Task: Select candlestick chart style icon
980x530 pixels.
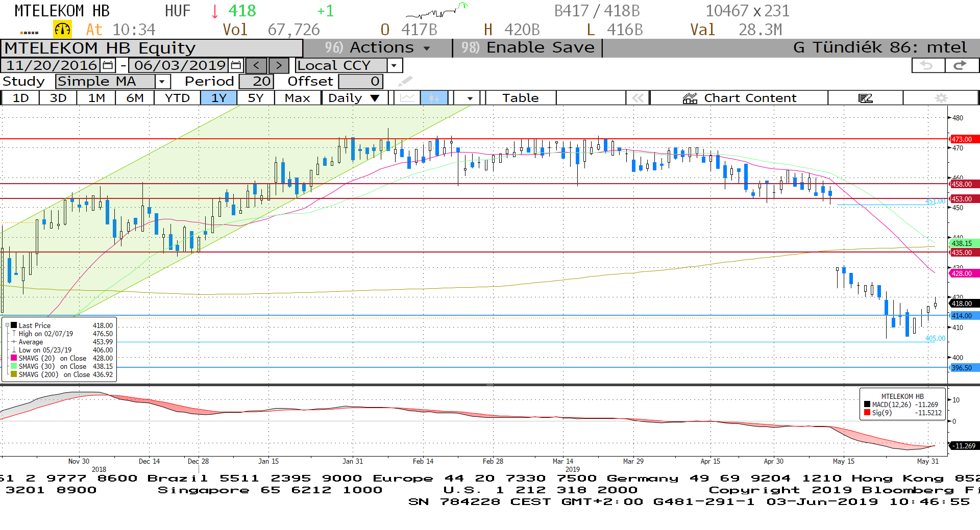Action: click(434, 98)
